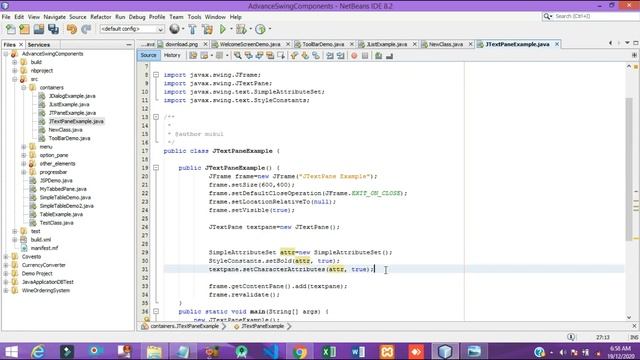Image resolution: width=640 pixels, height=360 pixels.
Task: Open Excel from the Windows taskbar
Action: 329,351
